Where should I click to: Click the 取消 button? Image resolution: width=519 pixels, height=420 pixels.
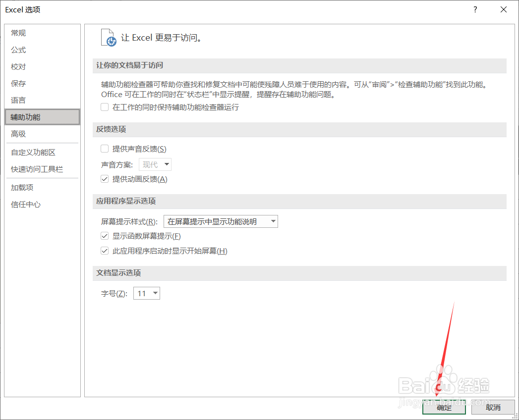coord(493,408)
